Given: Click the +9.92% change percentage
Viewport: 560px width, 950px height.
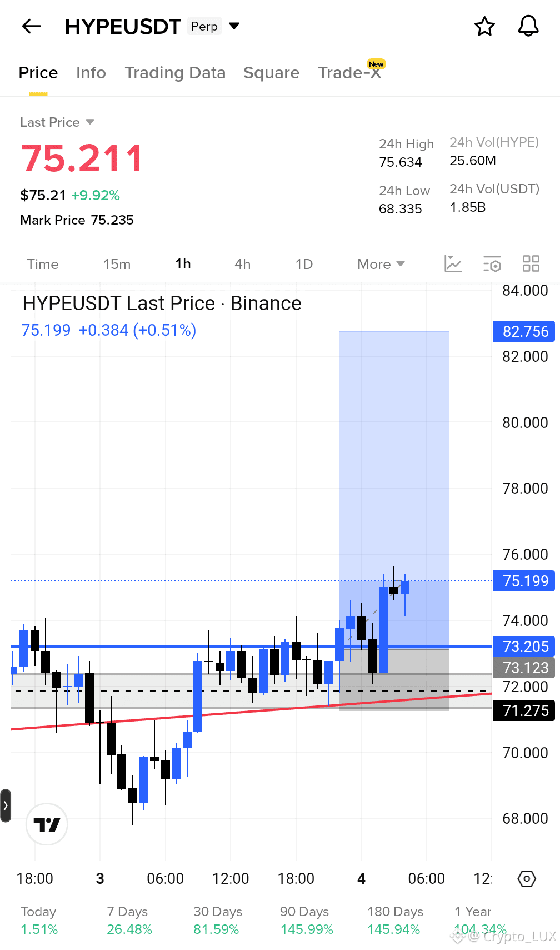Looking at the screenshot, I should (x=96, y=196).
